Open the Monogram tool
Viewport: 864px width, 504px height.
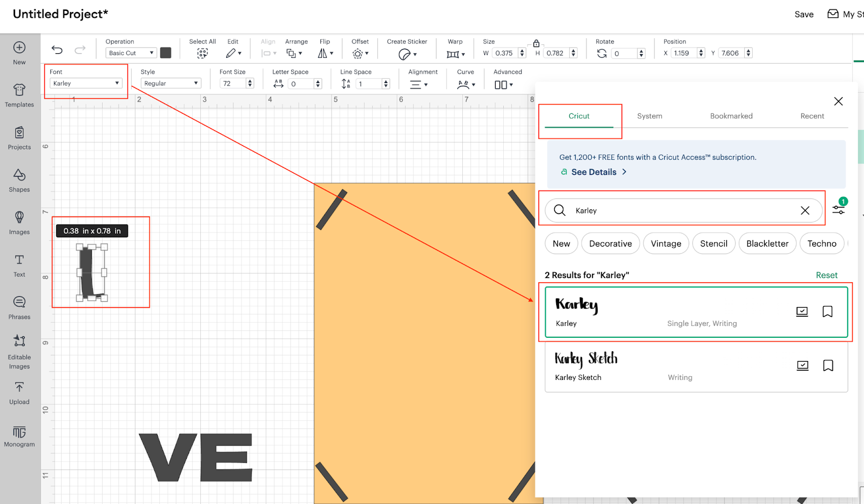pos(19,436)
